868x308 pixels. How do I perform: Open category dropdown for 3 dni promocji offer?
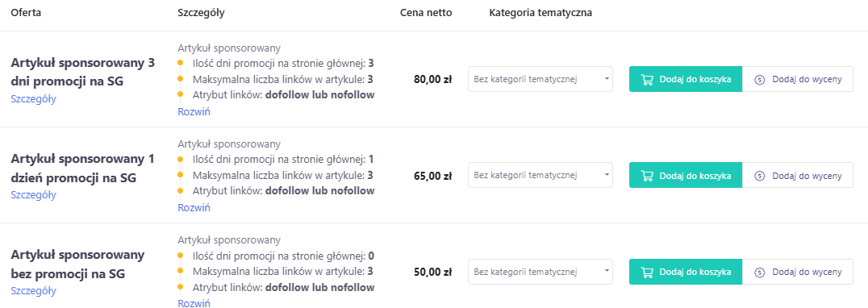[x=540, y=80]
